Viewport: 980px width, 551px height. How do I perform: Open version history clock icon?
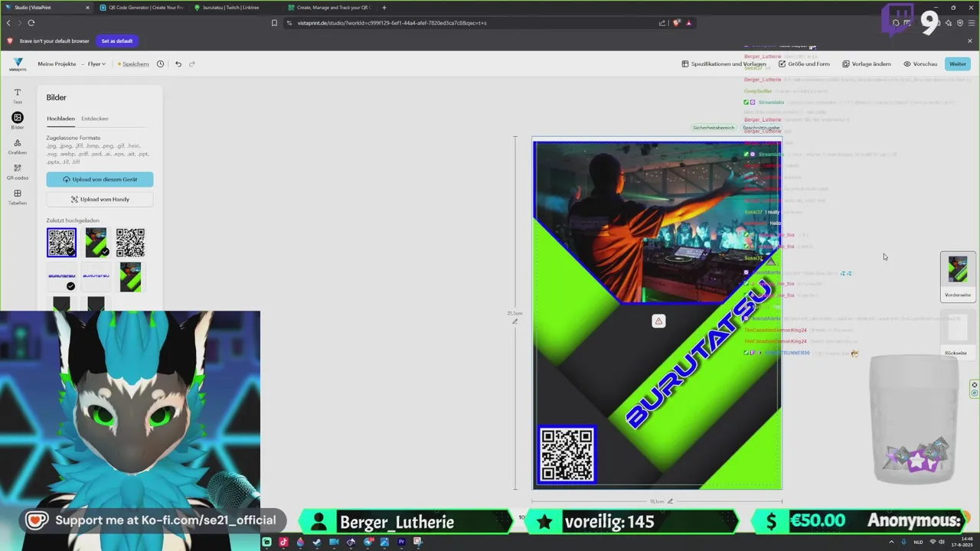pyautogui.click(x=160, y=64)
